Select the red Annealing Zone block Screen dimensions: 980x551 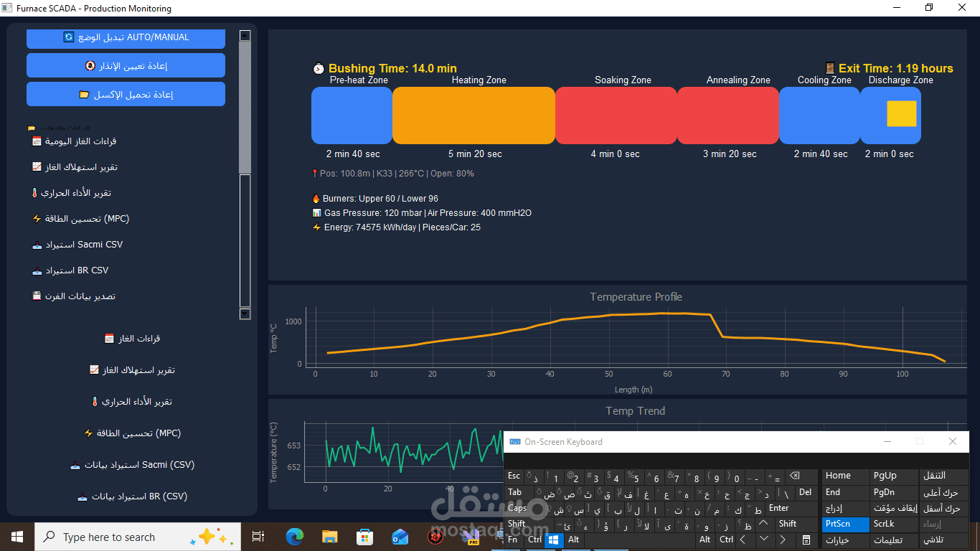pyautogui.click(x=728, y=116)
